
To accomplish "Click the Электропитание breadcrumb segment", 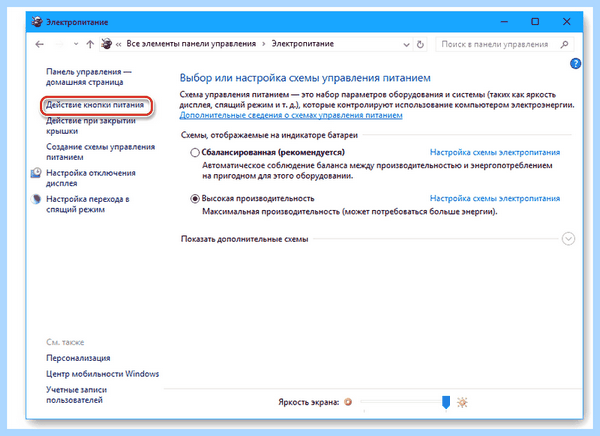I will click(x=303, y=44).
